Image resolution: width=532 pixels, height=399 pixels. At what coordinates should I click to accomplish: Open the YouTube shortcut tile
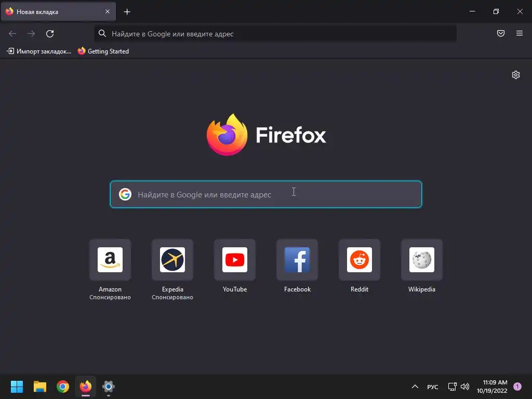click(235, 260)
